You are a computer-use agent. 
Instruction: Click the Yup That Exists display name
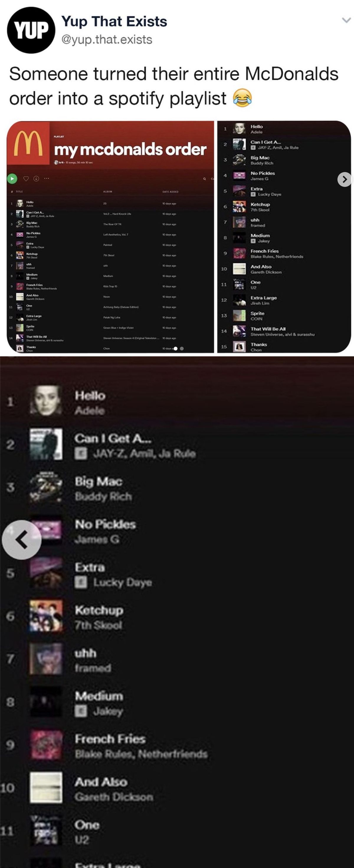tap(114, 21)
